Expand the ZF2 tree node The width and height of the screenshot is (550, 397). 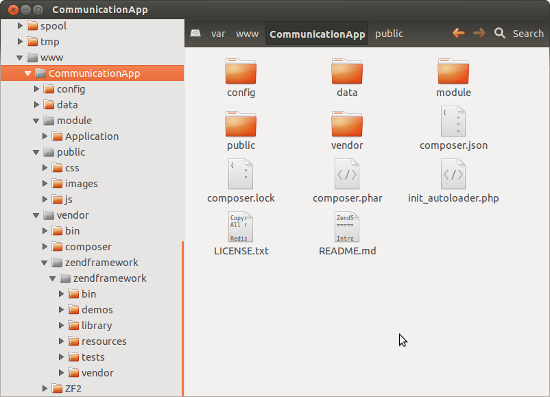click(45, 389)
